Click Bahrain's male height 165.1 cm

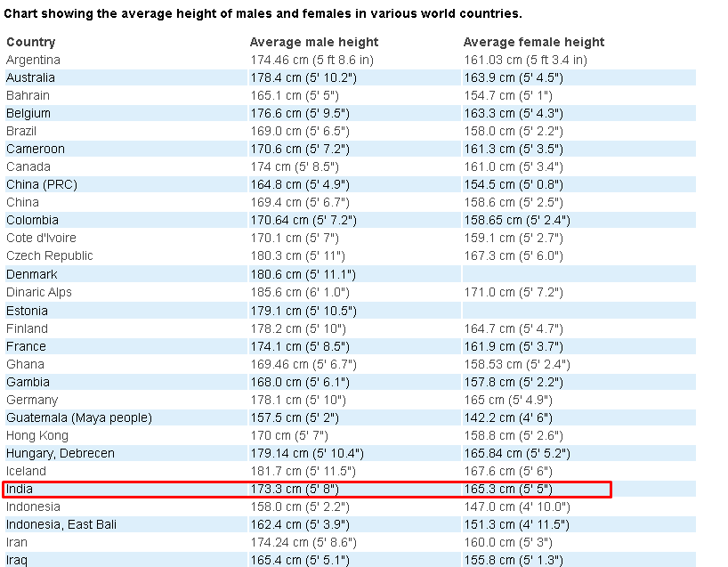(x=295, y=95)
